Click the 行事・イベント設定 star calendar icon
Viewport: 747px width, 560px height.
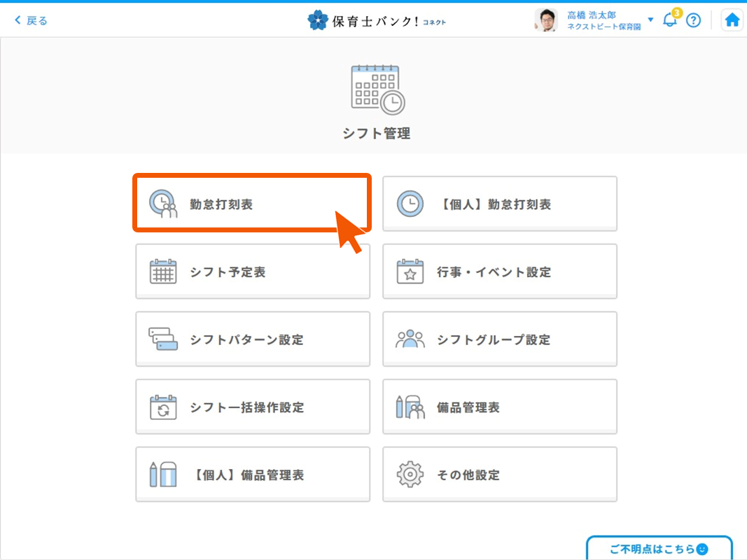[410, 272]
